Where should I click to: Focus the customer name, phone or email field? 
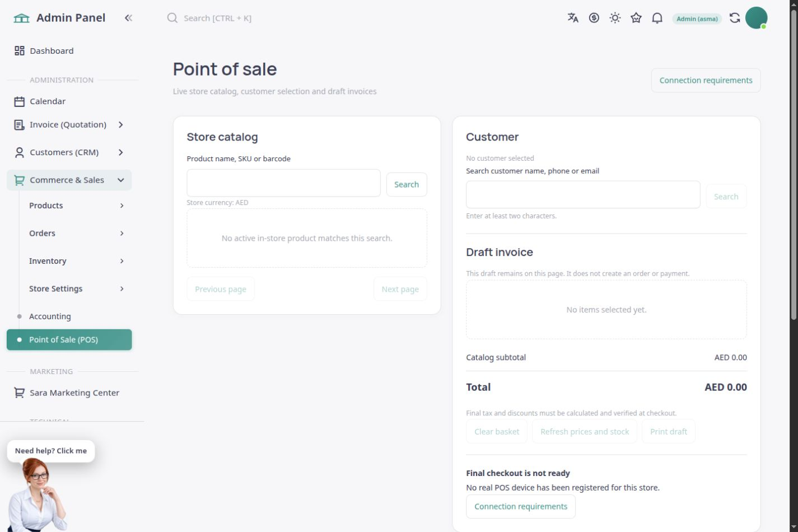click(583, 195)
